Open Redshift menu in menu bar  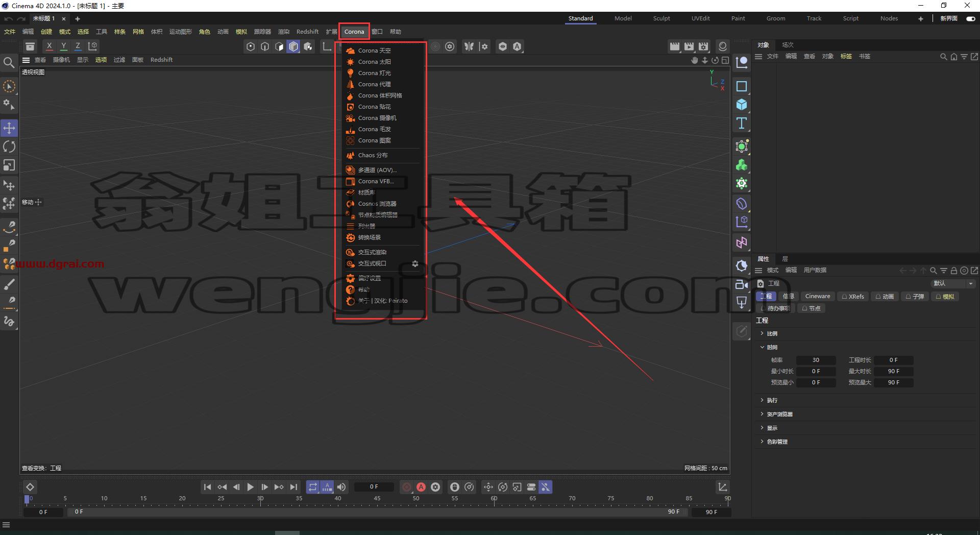307,32
